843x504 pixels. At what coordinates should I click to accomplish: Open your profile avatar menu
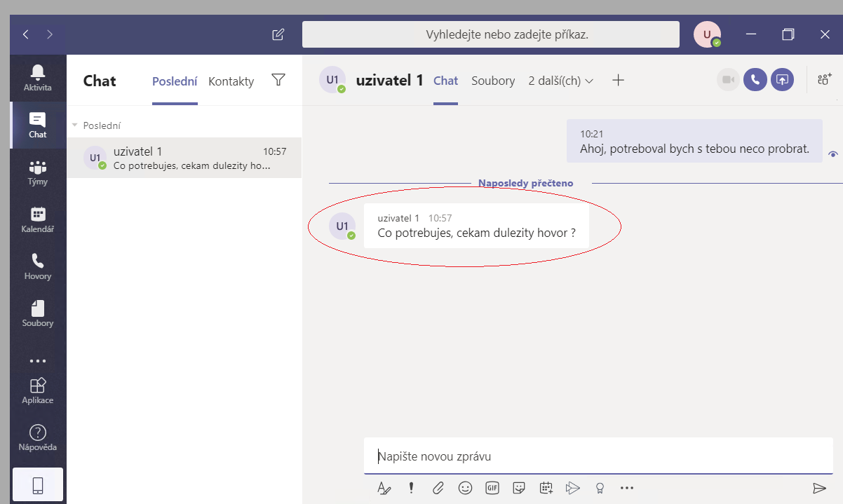[x=707, y=34]
